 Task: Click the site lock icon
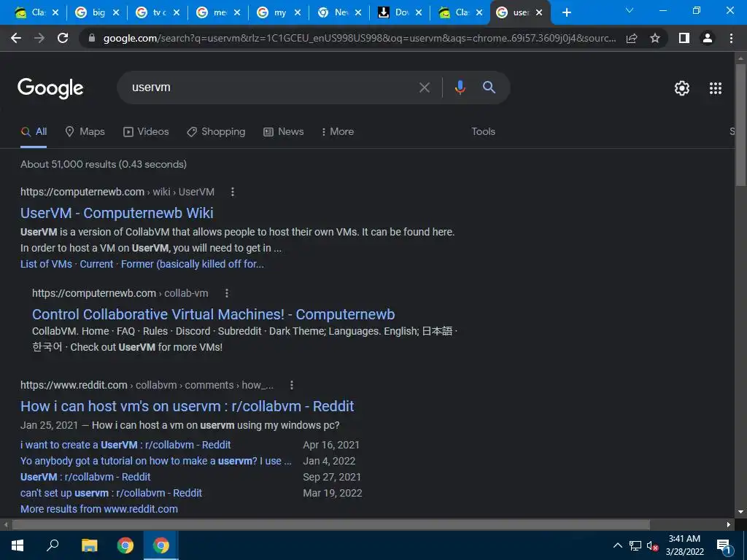(x=92, y=38)
